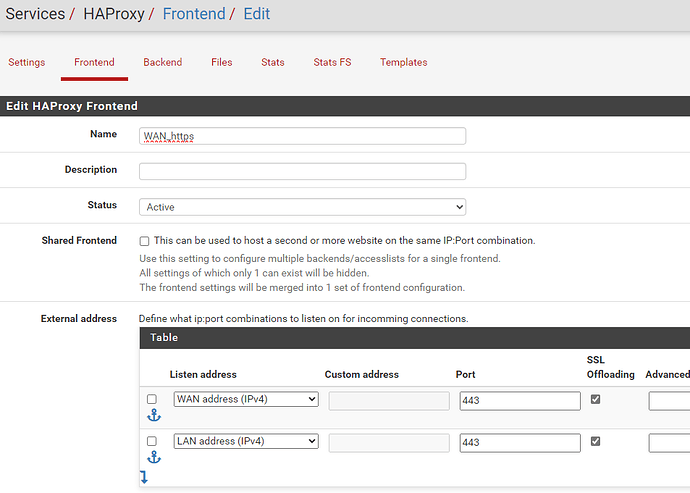Click the Name field containing WAN_https
The width and height of the screenshot is (690, 493).
point(302,136)
